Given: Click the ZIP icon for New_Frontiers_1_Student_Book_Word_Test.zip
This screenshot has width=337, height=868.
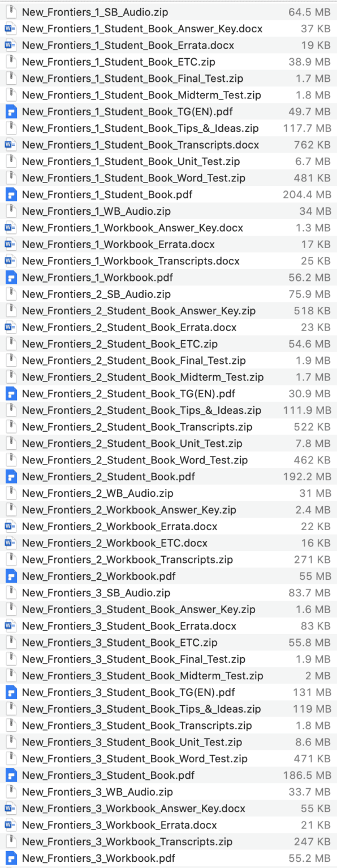Looking at the screenshot, I should pyautogui.click(x=12, y=178).
